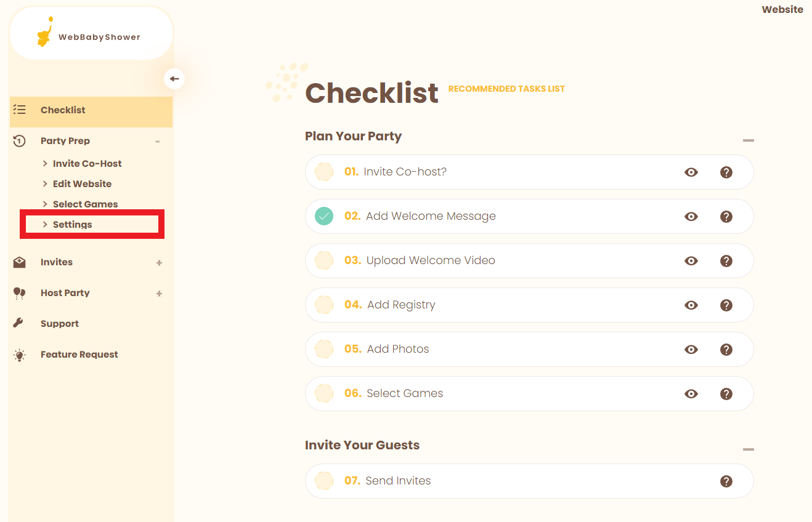Open the Website link

[782, 10]
